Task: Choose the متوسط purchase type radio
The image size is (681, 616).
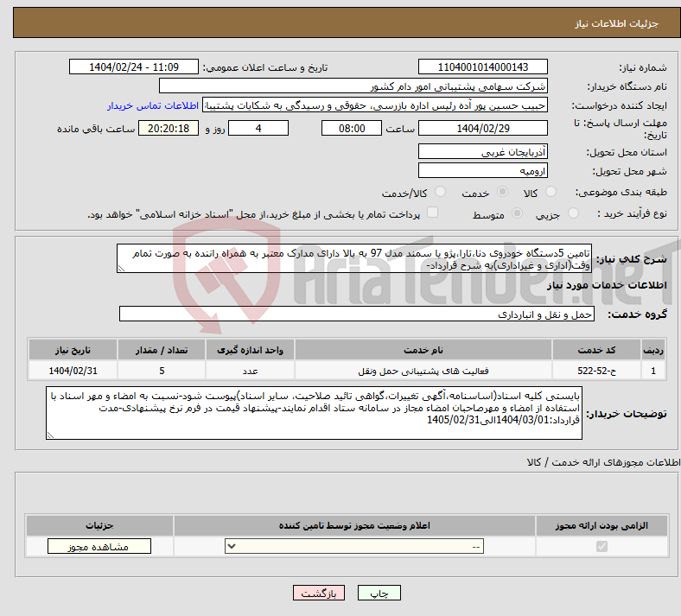Action: pos(517,213)
